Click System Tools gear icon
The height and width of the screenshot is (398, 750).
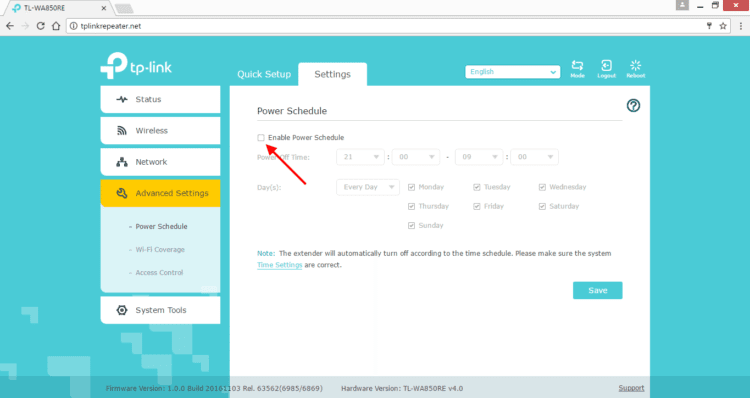[x=122, y=310]
